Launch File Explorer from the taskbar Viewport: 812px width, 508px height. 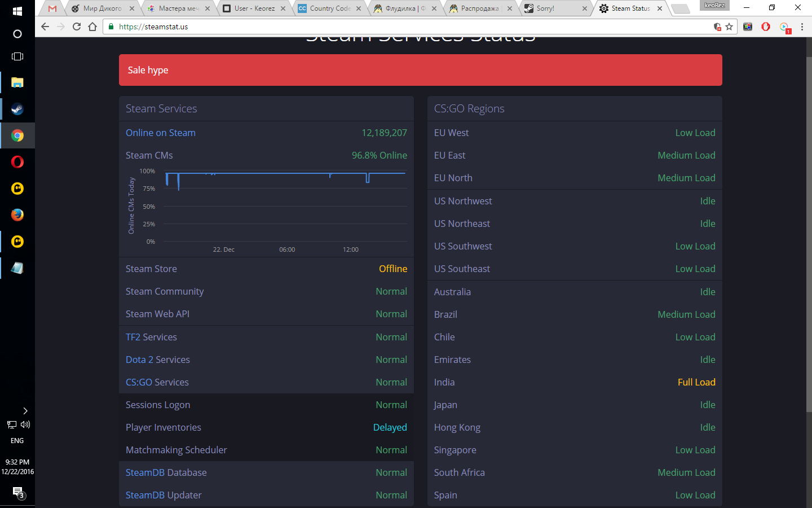(x=17, y=82)
